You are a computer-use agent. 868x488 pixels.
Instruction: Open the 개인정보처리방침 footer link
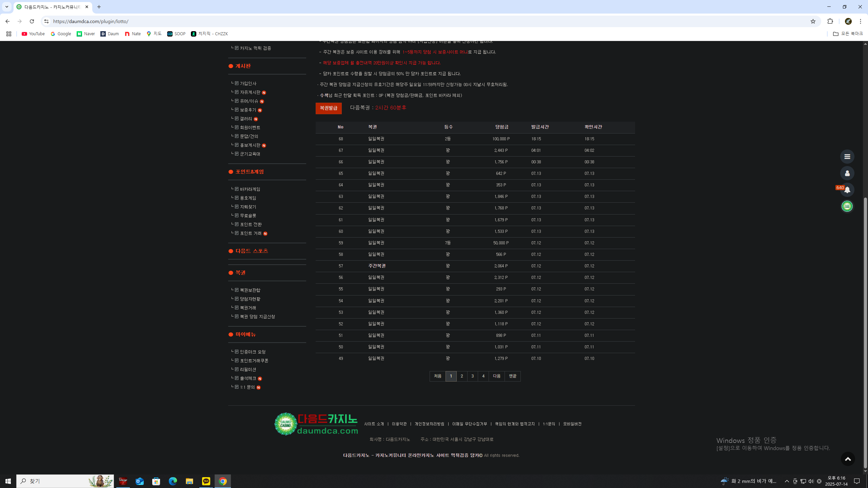tap(429, 424)
